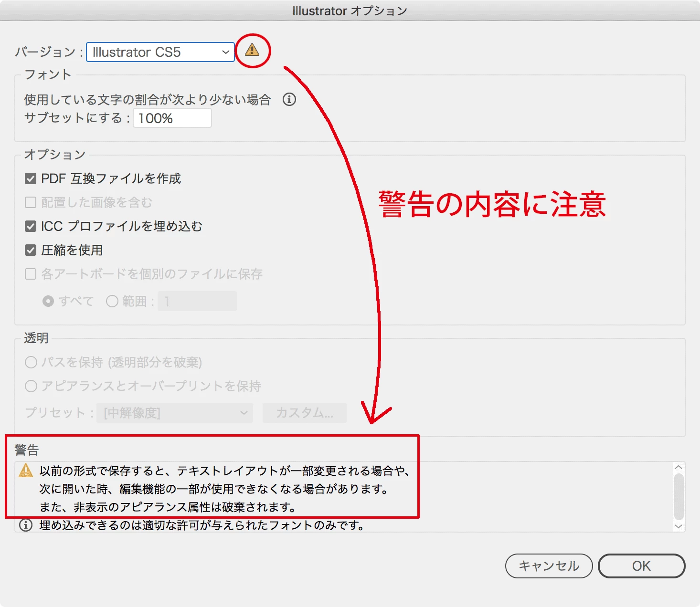Toggle the ICC プロファイルを埋め込む checkbox

click(31, 226)
